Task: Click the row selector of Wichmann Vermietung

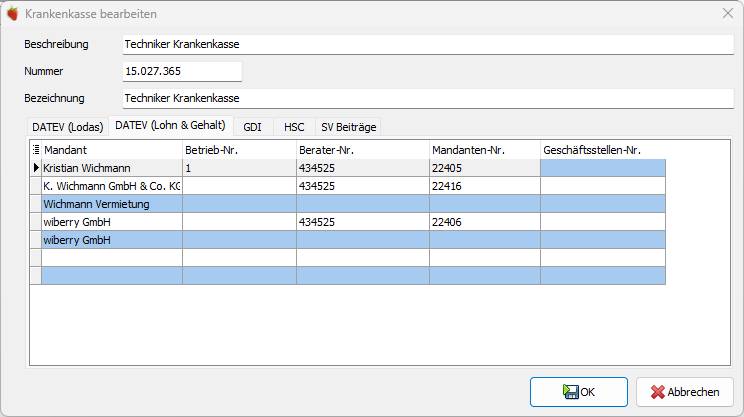Action: tap(36, 204)
